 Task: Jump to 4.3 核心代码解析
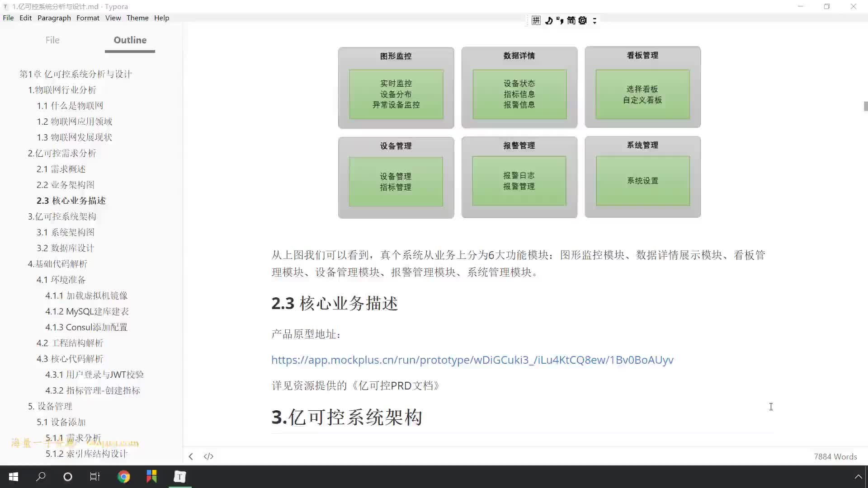70,359
